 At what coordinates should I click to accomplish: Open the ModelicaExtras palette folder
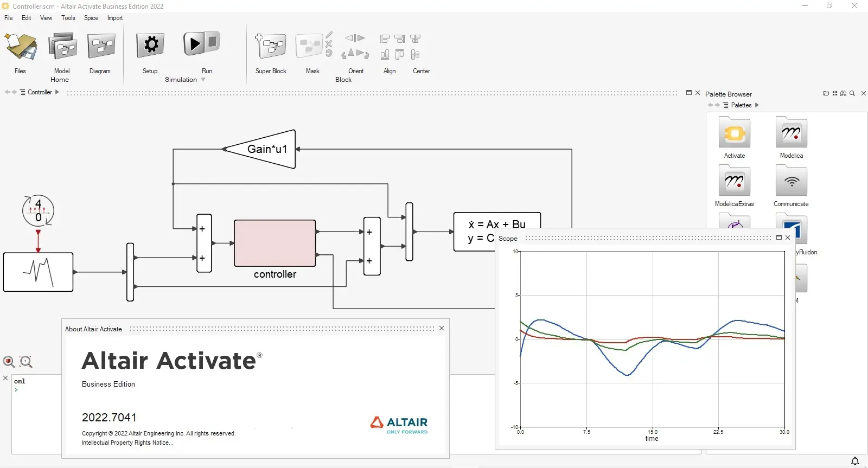pyautogui.click(x=735, y=181)
